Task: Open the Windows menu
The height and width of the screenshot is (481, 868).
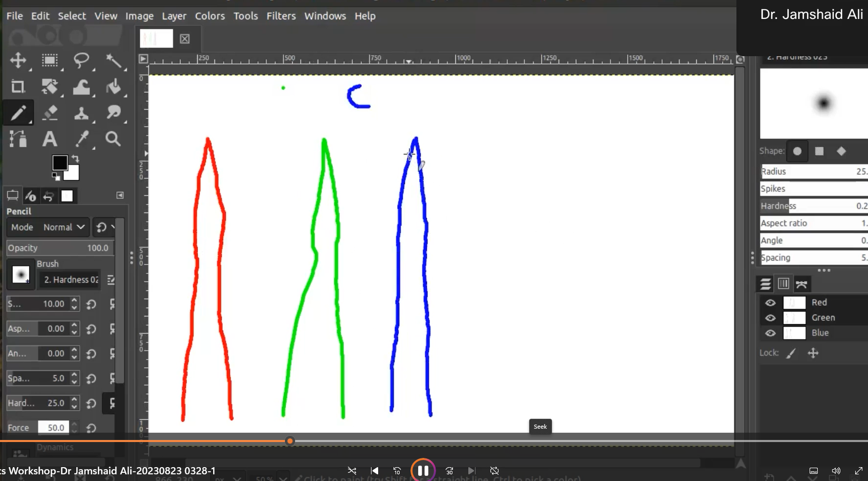Action: 325,16
